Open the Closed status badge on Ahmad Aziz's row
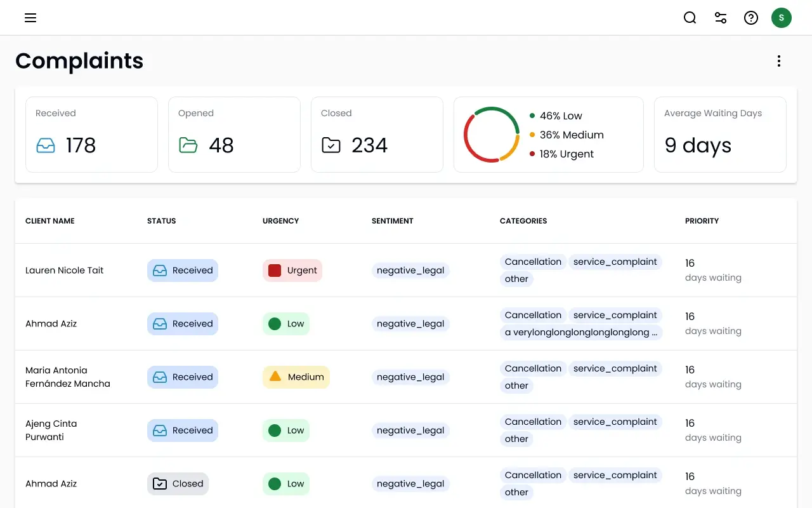812x508 pixels. 178,483
